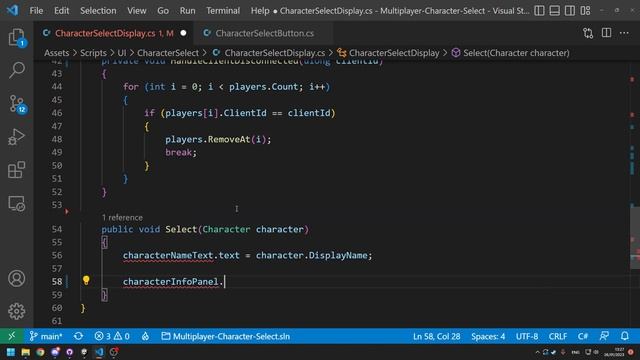Synchronize changes via status bar sync icon
Viewport: 640px width, 360px height.
(78, 336)
